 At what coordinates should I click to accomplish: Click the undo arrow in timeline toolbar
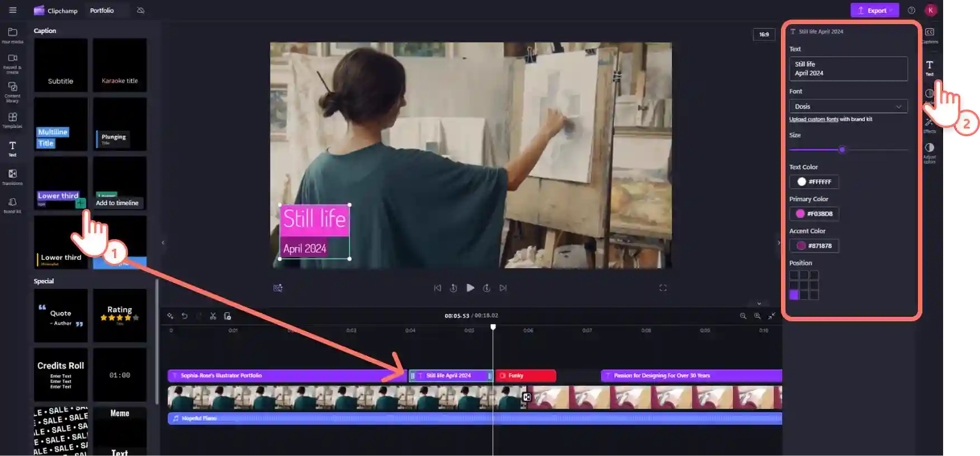(x=184, y=316)
